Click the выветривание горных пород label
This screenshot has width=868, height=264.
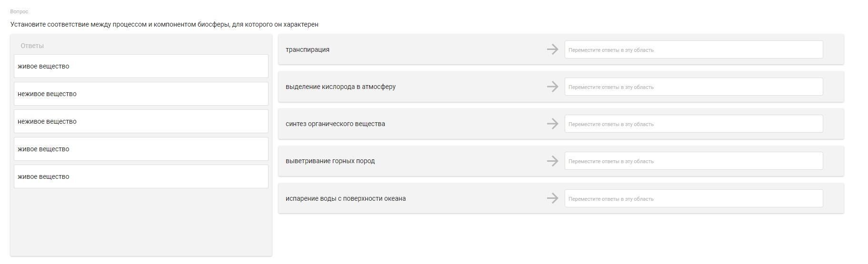pos(330,161)
